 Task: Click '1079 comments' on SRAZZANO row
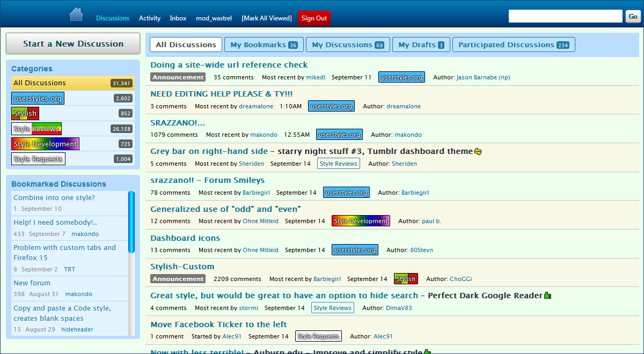coord(174,135)
